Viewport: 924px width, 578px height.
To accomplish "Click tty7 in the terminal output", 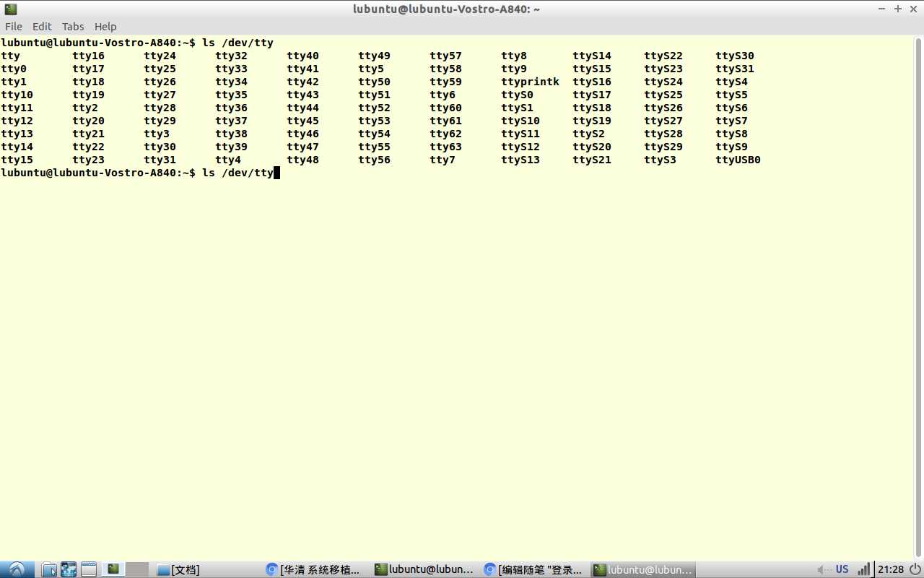I will [x=443, y=160].
